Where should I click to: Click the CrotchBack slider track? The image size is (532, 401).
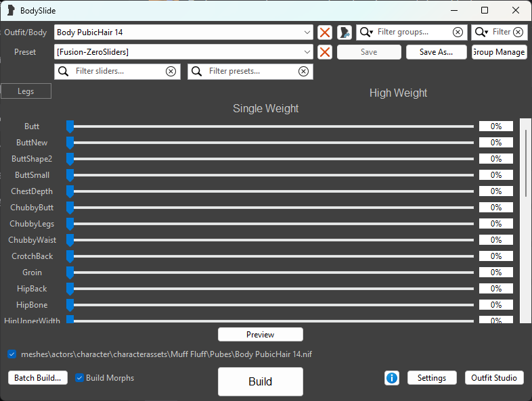tap(270, 256)
